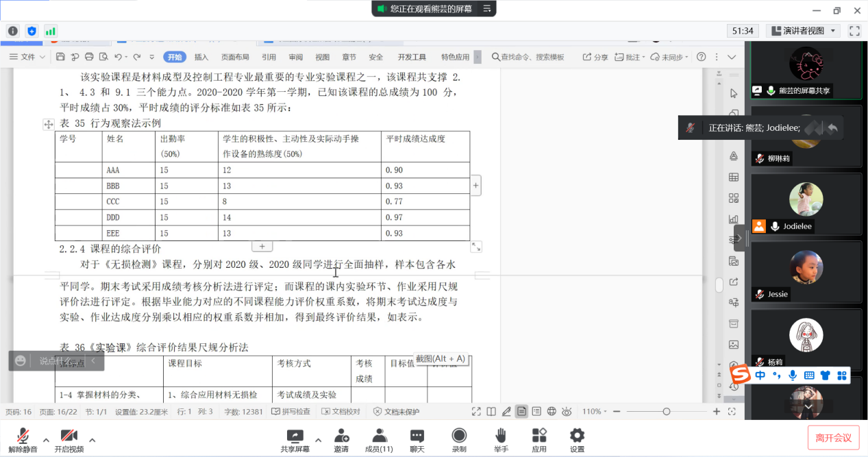The width and height of the screenshot is (868, 457).
Task: Click the search commands input field
Action: [532, 57]
